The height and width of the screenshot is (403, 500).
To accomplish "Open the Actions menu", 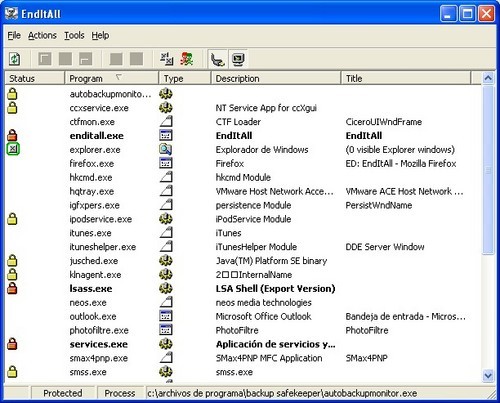I will tap(42, 35).
